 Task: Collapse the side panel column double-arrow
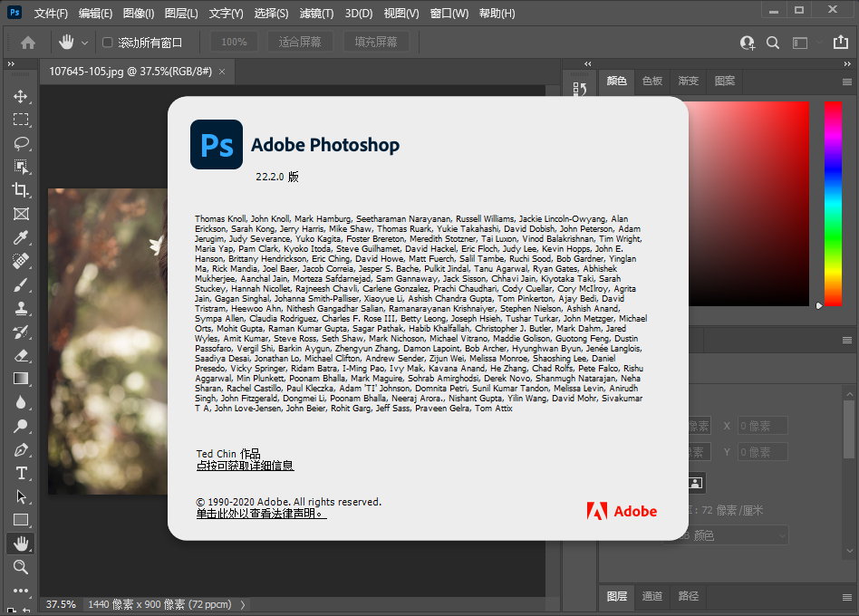[588, 64]
